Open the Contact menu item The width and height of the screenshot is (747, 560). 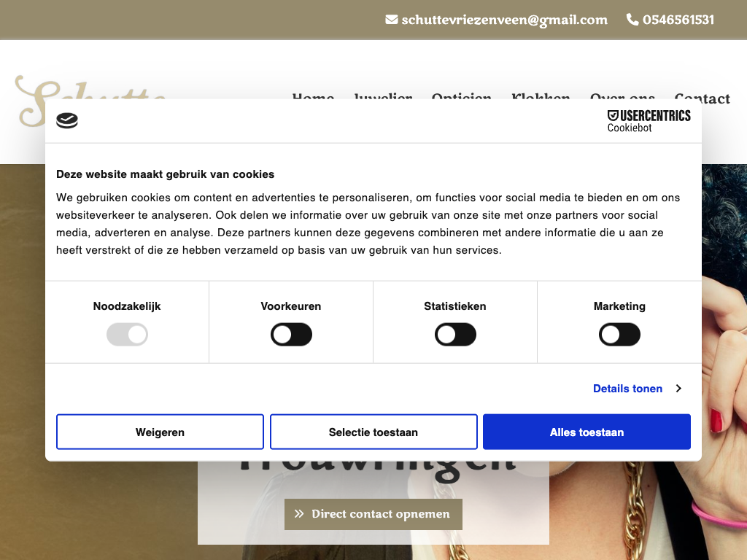[x=702, y=98]
